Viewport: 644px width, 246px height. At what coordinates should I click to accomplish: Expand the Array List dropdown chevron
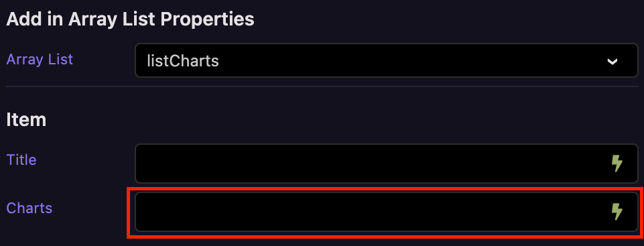[613, 61]
